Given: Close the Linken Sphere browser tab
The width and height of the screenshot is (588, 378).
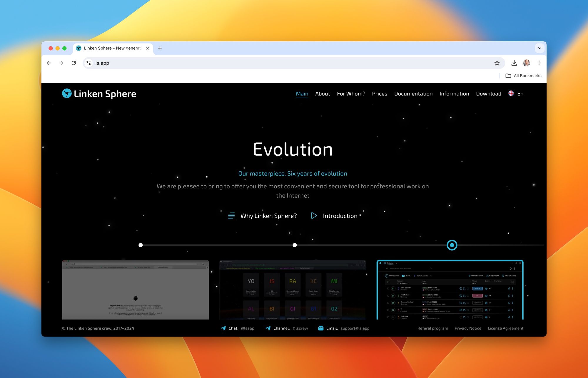Looking at the screenshot, I should (148, 48).
